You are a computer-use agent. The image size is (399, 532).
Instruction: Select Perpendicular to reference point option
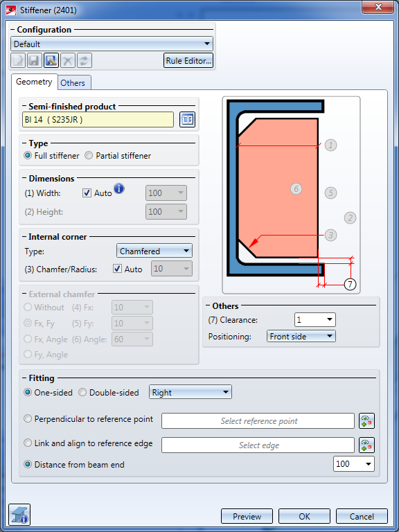[89, 419]
